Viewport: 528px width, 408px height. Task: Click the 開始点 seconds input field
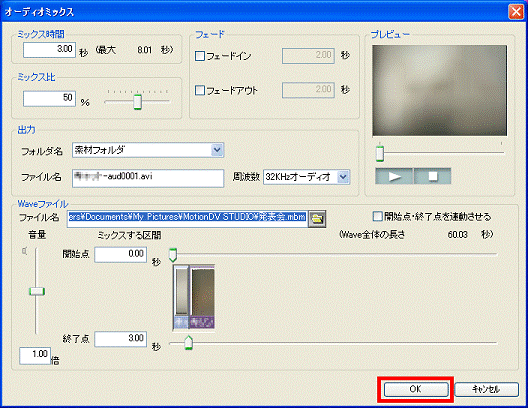(121, 254)
